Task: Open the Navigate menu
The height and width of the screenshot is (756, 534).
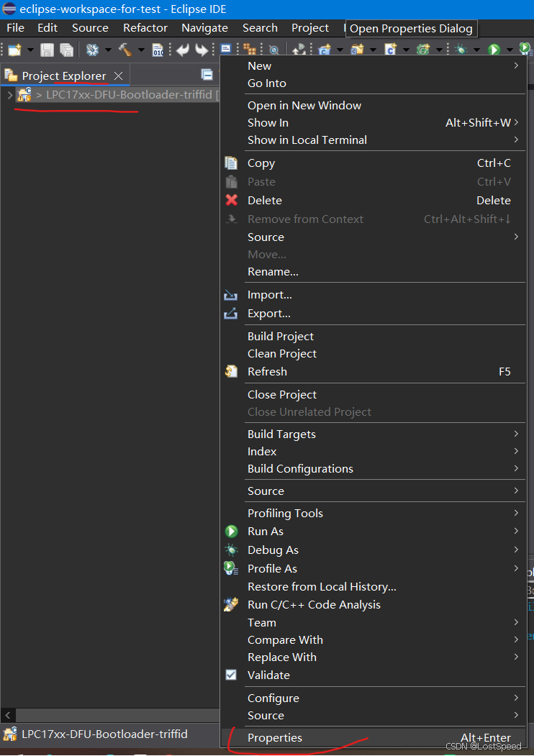Action: pyautogui.click(x=204, y=28)
